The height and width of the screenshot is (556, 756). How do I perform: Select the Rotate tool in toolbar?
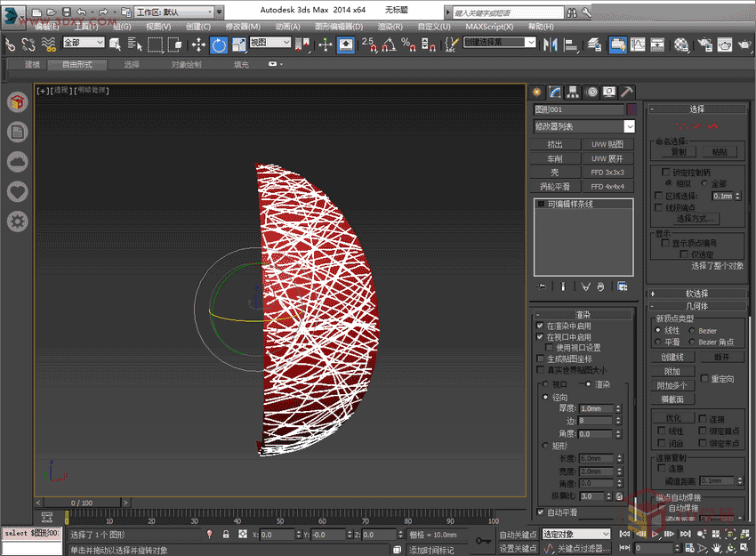coord(219,44)
